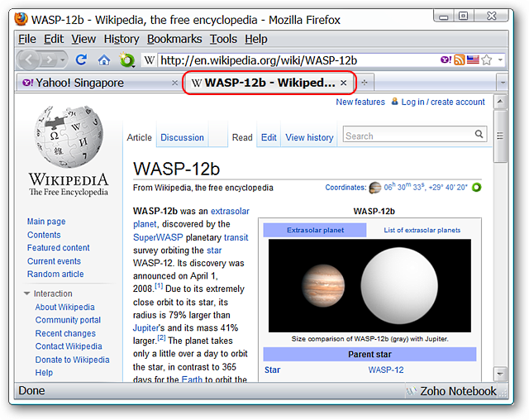This screenshot has height=420, width=529.
Task: Open the Help menu
Action: (x=256, y=39)
